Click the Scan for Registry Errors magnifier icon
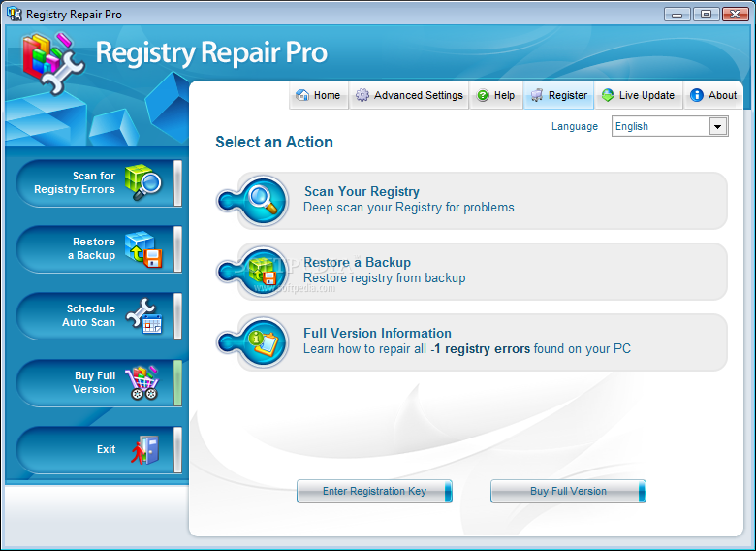 [x=142, y=182]
